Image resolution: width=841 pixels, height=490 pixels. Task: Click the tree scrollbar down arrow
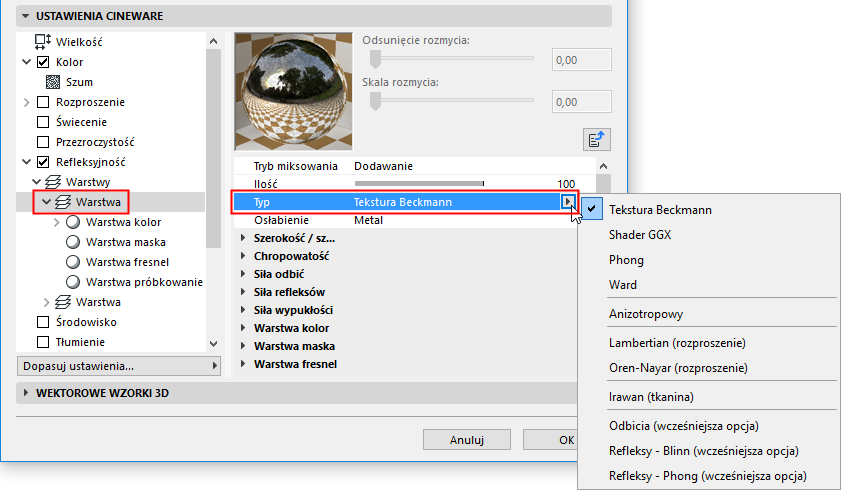[x=213, y=344]
